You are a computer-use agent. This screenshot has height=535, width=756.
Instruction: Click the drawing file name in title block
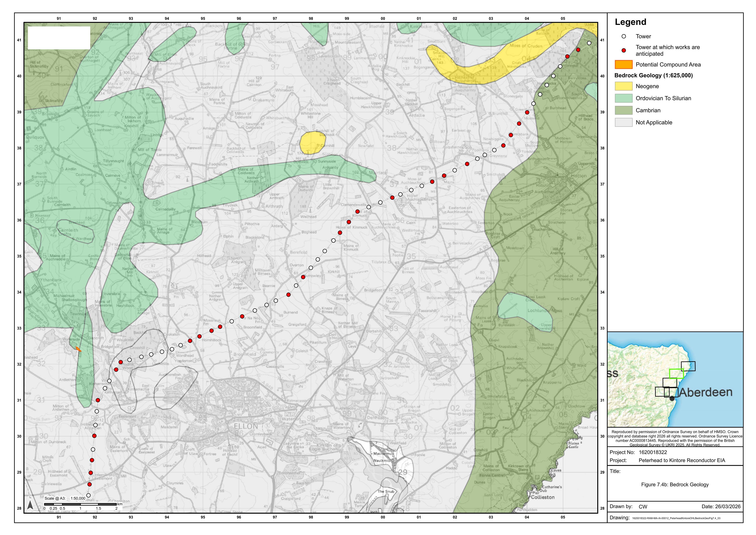click(x=676, y=518)
